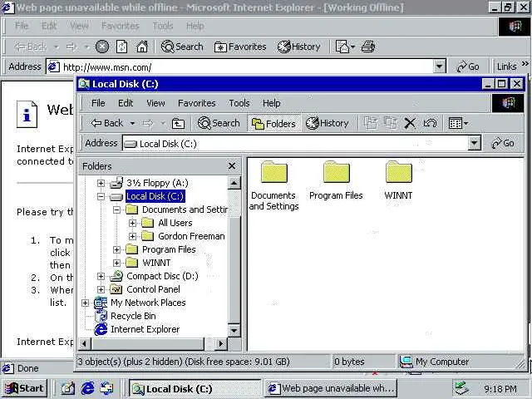
Task: Toggle the Folders pane button
Action: pos(274,124)
